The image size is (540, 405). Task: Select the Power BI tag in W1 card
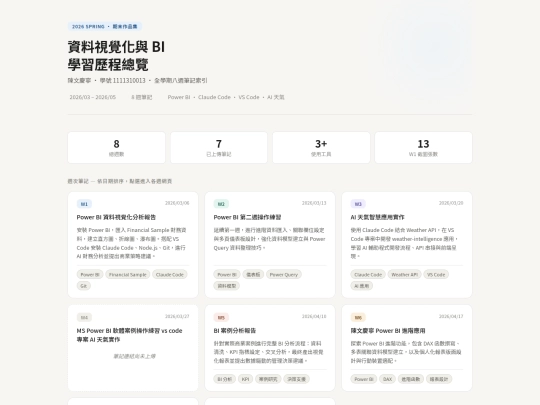pos(90,274)
